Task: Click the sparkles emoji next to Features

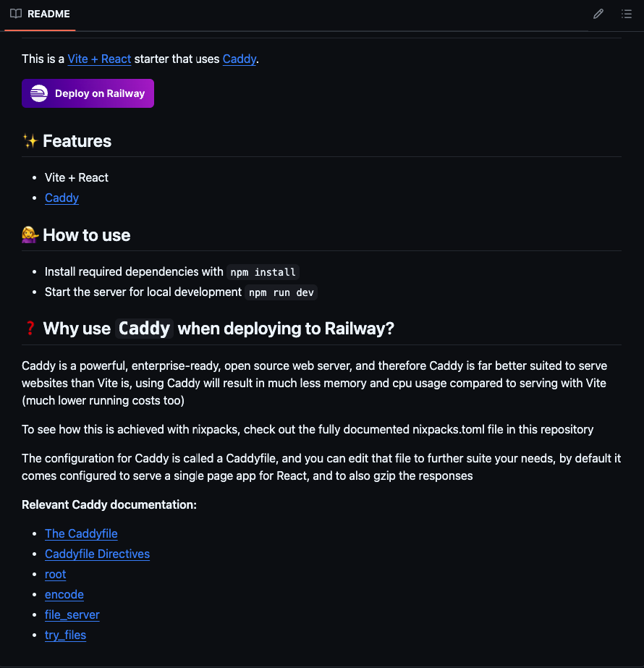Action: [x=30, y=140]
